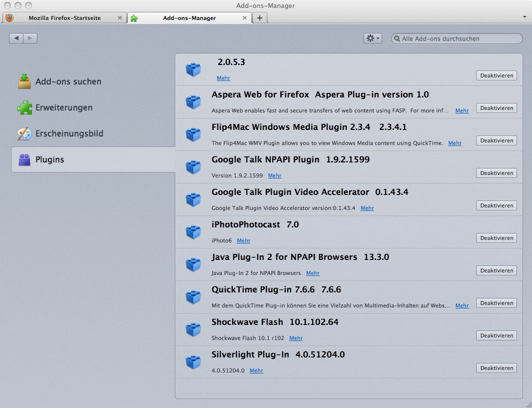Screen dimensions: 532x408
Task: Open Mehr link for Aspera Web for Firefox
Action: 462,110
